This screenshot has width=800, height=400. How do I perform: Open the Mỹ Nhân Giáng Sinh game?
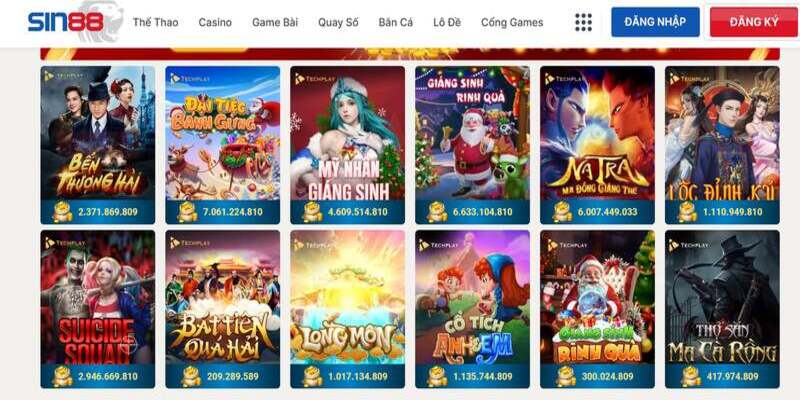(x=347, y=145)
